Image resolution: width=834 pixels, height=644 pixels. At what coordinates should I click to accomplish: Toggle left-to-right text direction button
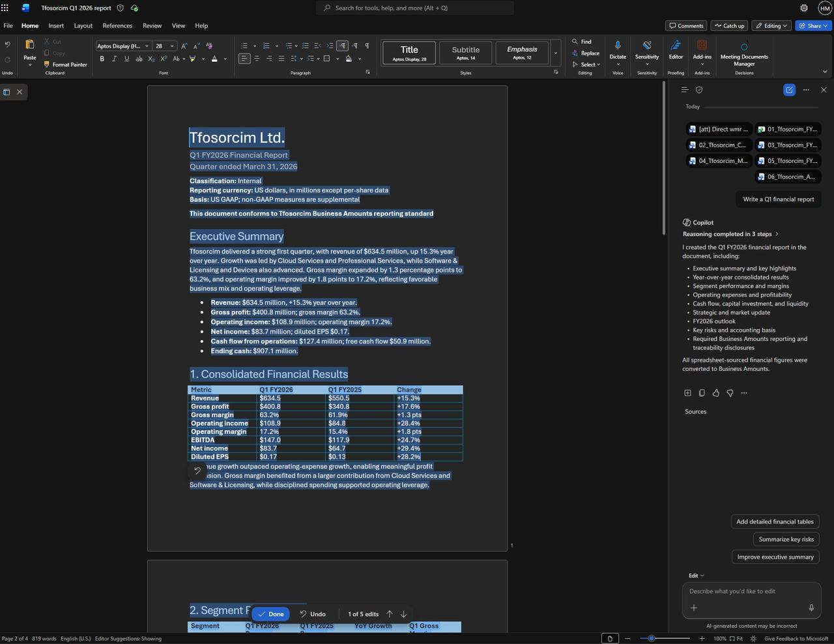pos(343,46)
